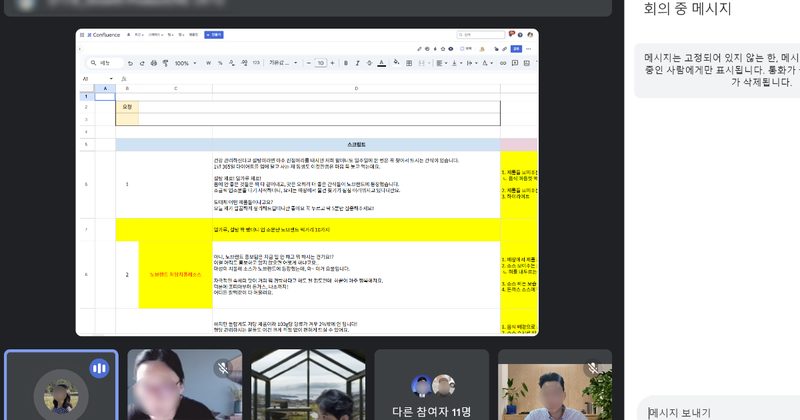
Task: Open the text color picker
Action: (382, 63)
